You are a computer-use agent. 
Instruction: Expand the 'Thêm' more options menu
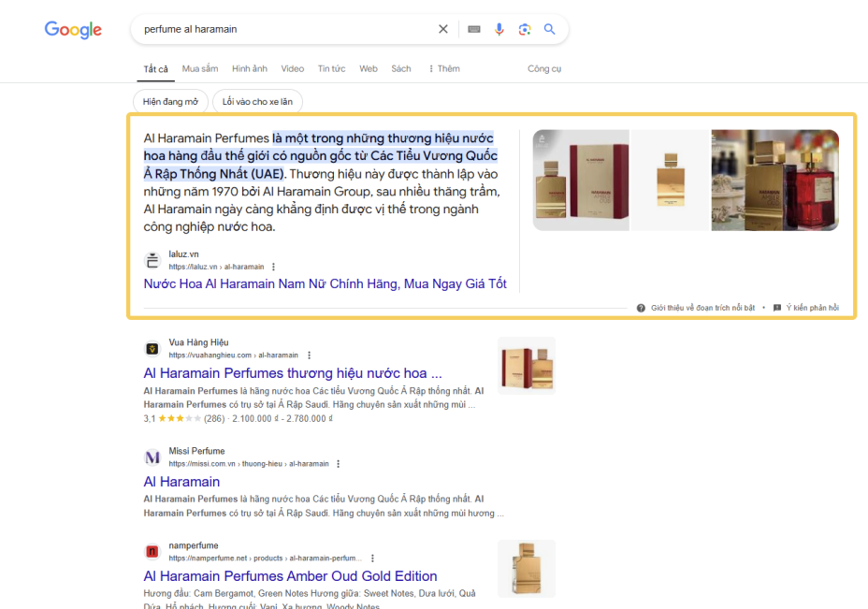(x=443, y=68)
